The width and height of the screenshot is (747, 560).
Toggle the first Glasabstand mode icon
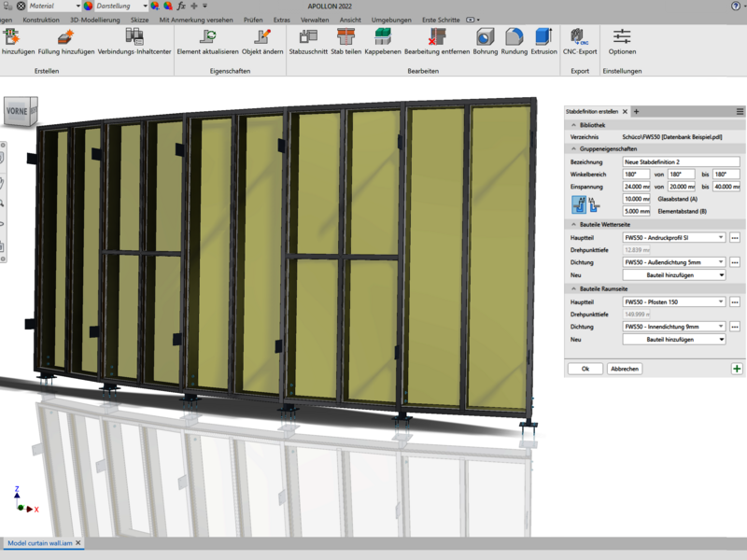581,205
